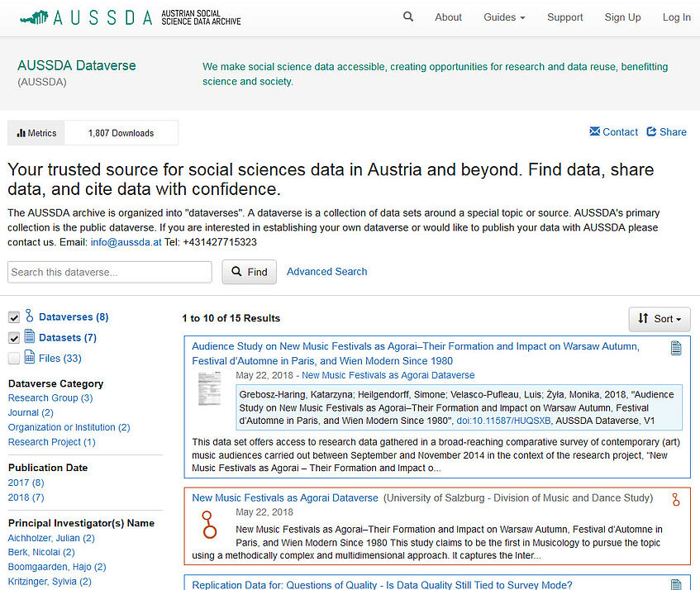Click large dataverse logo in New Music Festivals result
This screenshot has height=590, width=700.
tap(209, 525)
